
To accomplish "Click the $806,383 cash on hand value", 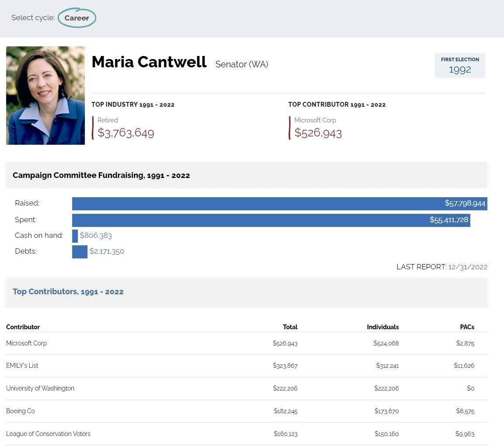I will [96, 236].
